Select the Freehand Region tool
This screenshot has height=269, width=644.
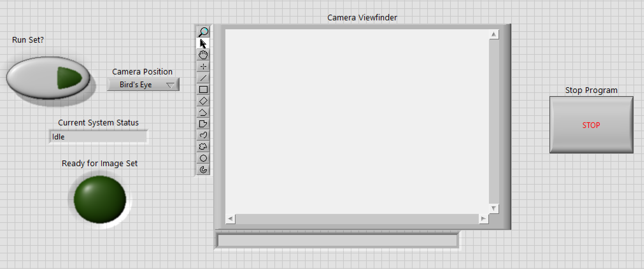pyautogui.click(x=203, y=147)
